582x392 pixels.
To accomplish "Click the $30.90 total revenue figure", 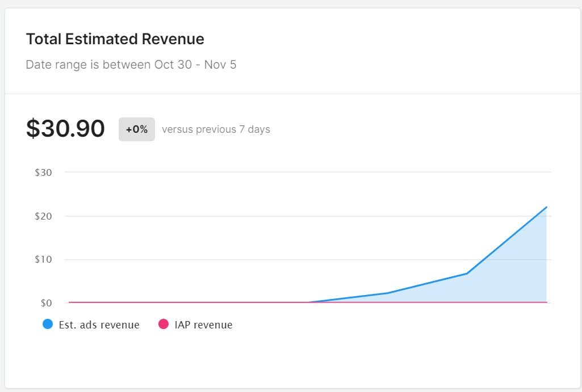I will pyautogui.click(x=65, y=129).
